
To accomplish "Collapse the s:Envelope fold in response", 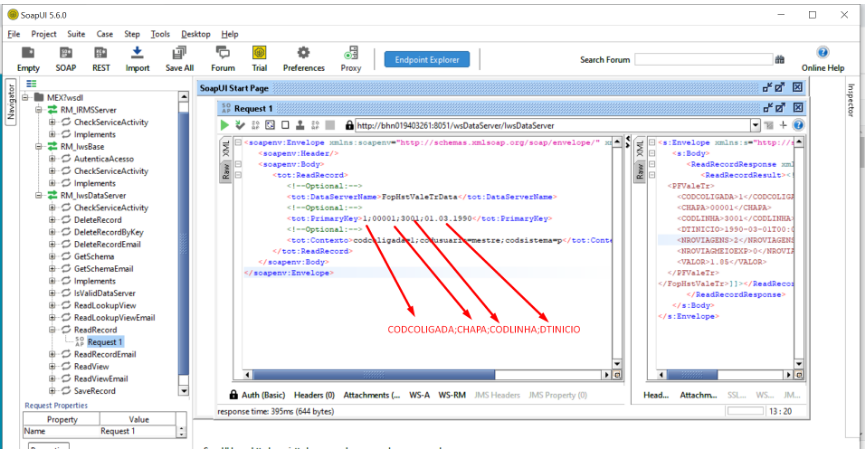I will click(x=652, y=143).
